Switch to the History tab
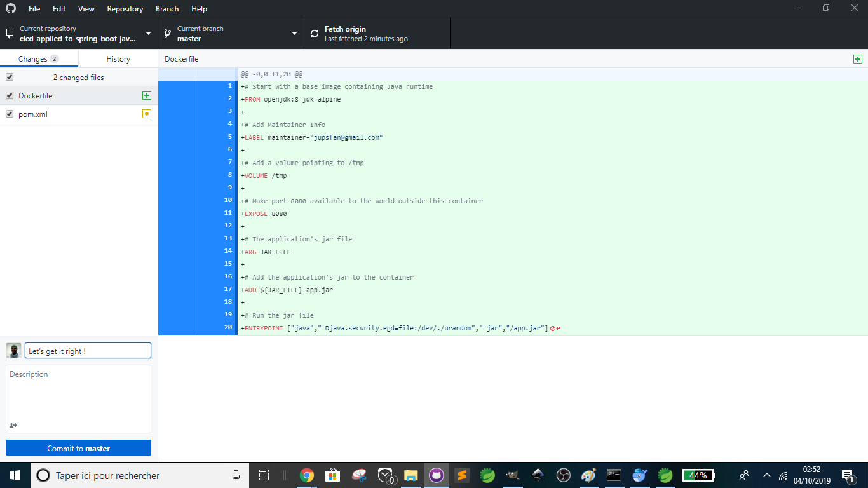 click(x=118, y=59)
